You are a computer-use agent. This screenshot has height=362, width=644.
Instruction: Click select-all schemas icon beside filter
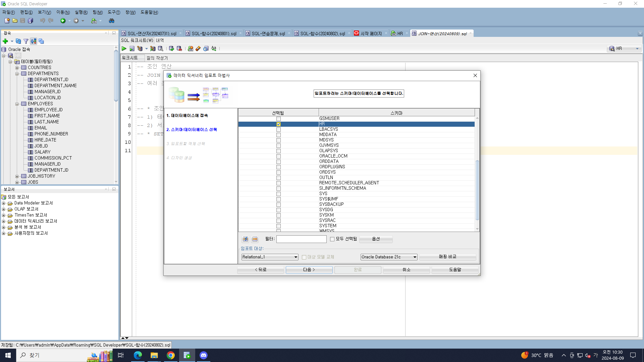tap(246, 239)
